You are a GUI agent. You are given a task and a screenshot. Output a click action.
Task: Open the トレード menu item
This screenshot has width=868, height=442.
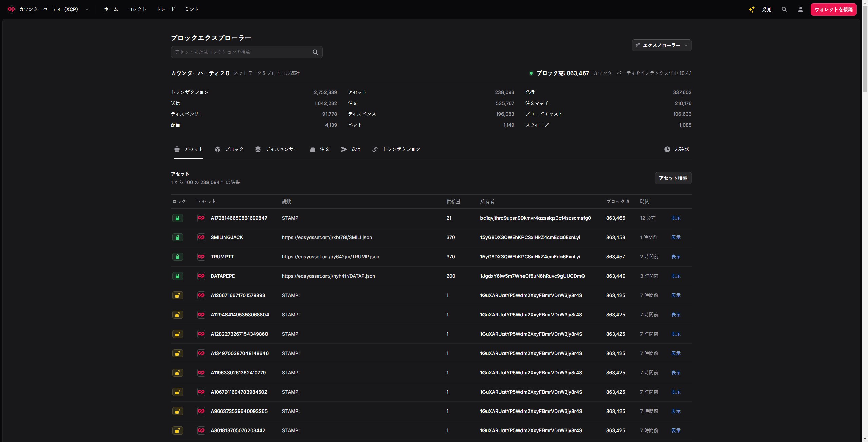pos(166,9)
